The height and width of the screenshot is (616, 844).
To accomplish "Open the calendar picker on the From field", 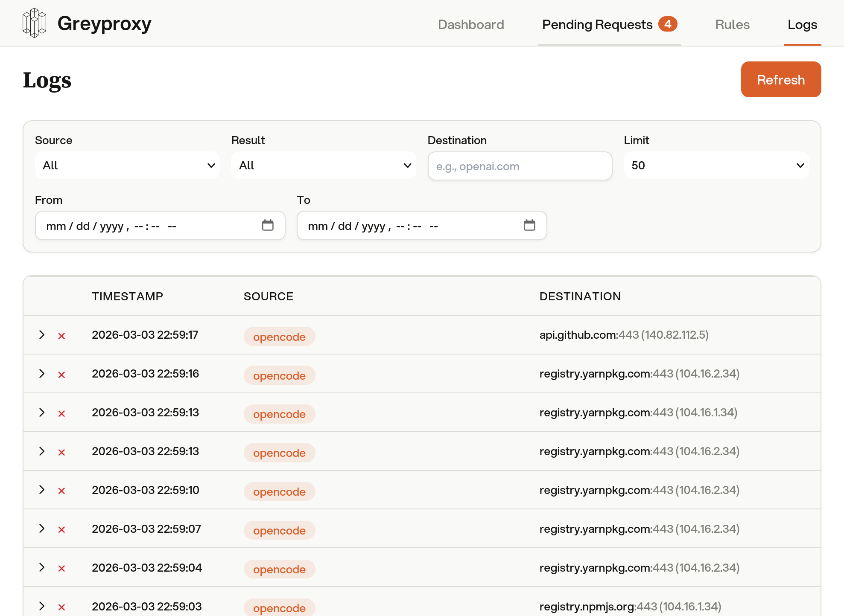I will (268, 225).
